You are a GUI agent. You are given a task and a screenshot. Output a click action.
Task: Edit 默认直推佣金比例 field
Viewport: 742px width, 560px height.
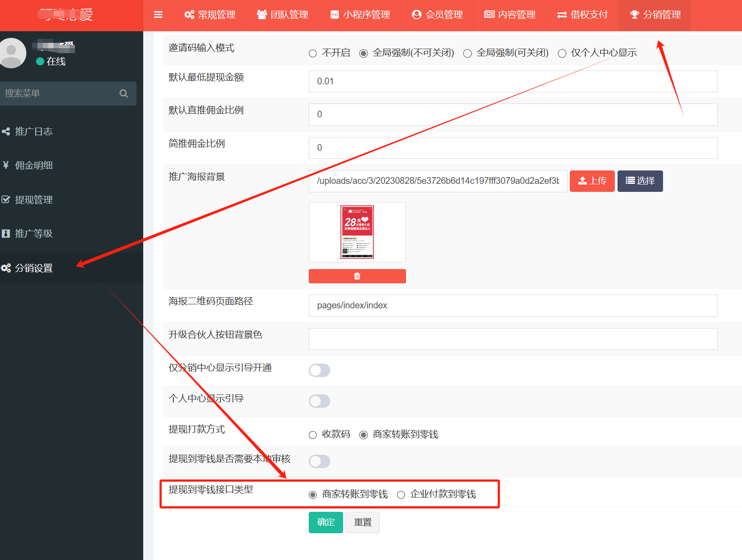[513, 115]
